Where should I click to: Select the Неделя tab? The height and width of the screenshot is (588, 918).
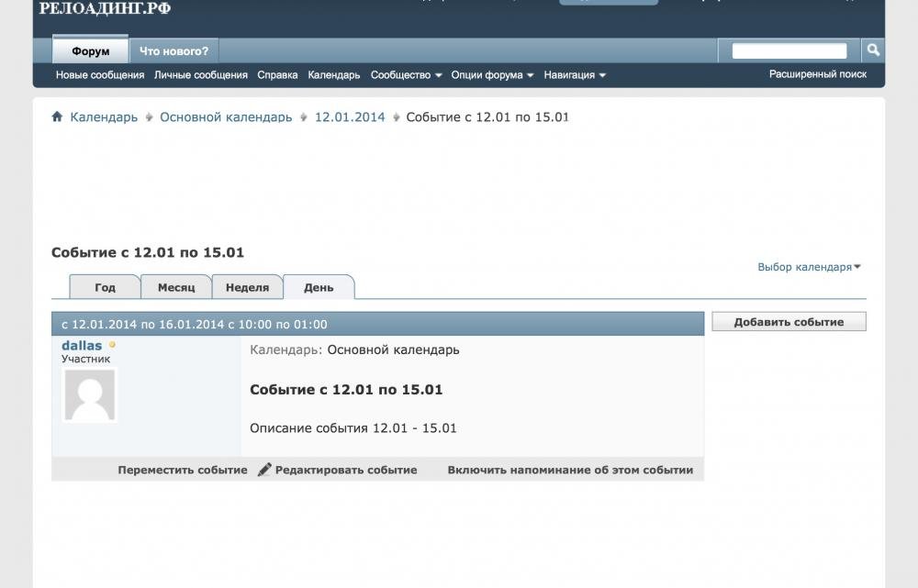[247, 287]
